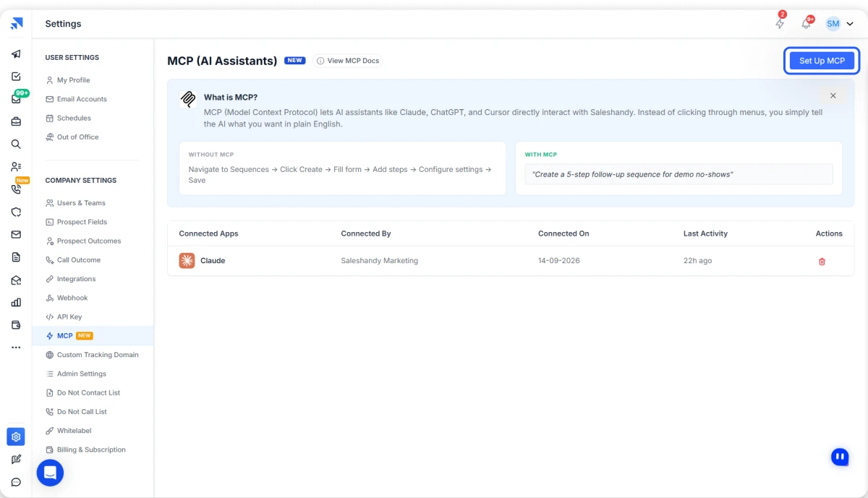The width and height of the screenshot is (868, 498).
Task: Click the 22h ago activity cell
Action: pyautogui.click(x=697, y=261)
